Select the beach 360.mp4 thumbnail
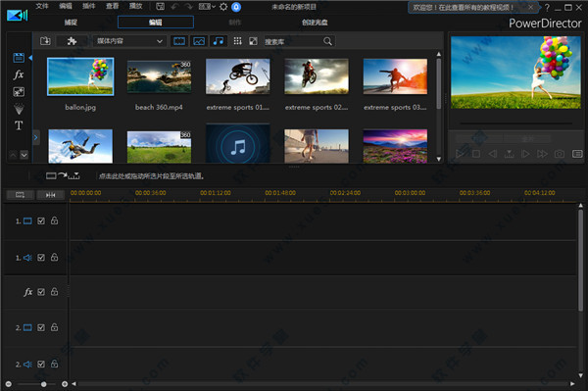The width and height of the screenshot is (588, 391). 159,76
